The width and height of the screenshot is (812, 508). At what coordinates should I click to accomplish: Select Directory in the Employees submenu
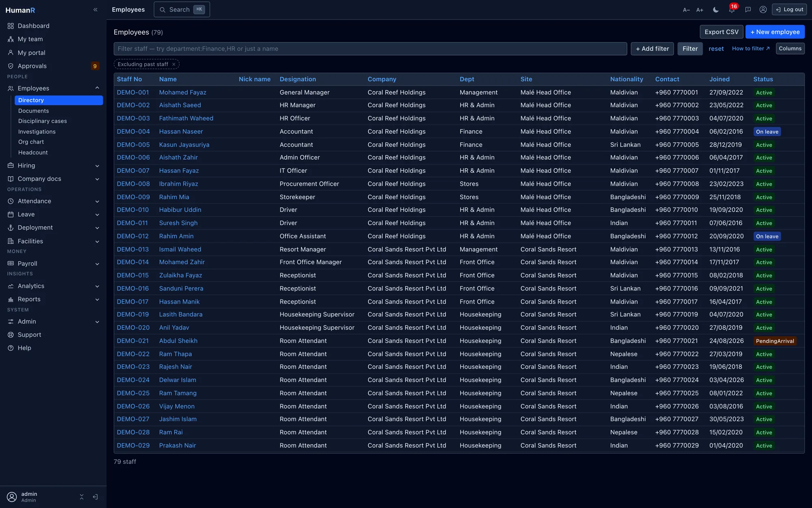pyautogui.click(x=58, y=100)
